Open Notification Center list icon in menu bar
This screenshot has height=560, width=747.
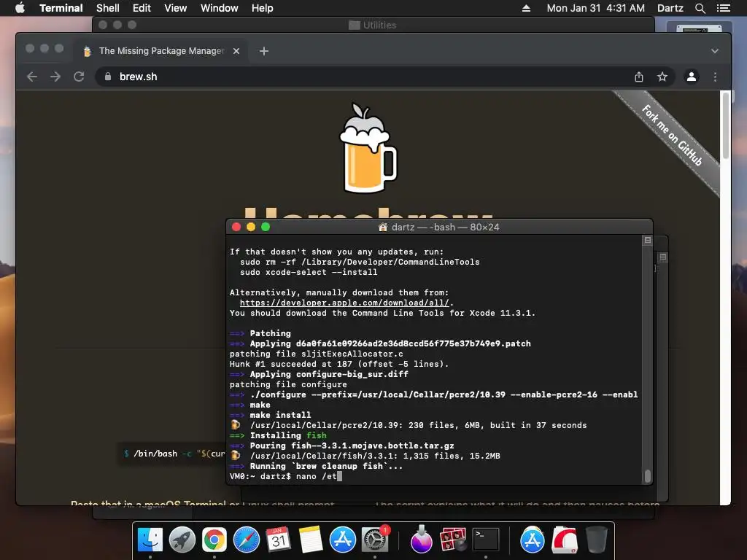click(723, 8)
